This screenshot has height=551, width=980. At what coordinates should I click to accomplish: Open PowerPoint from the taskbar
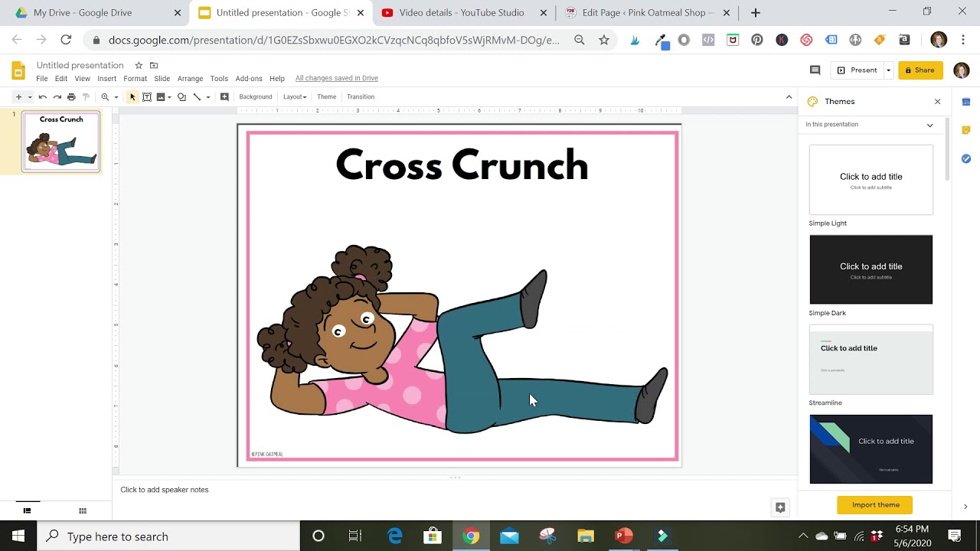pos(624,536)
